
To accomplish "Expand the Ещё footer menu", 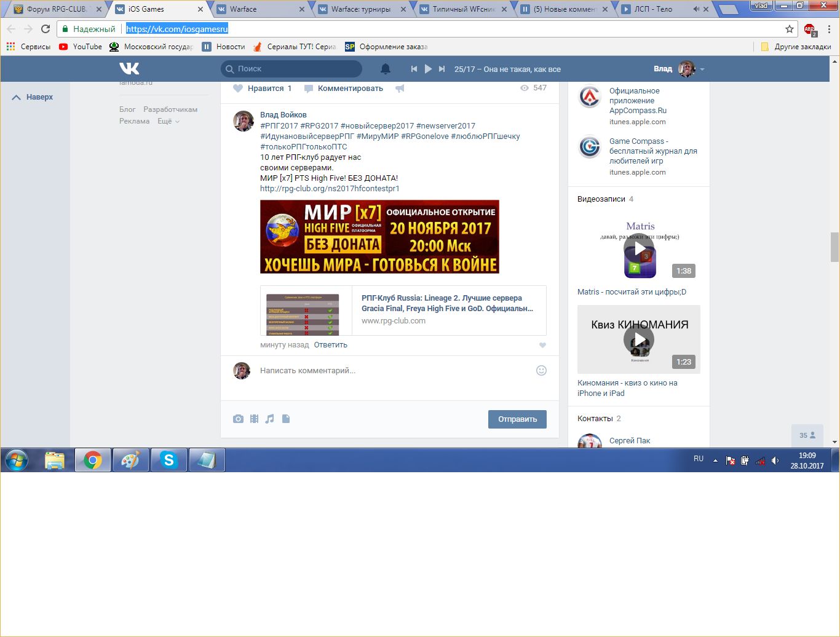I will pyautogui.click(x=168, y=121).
